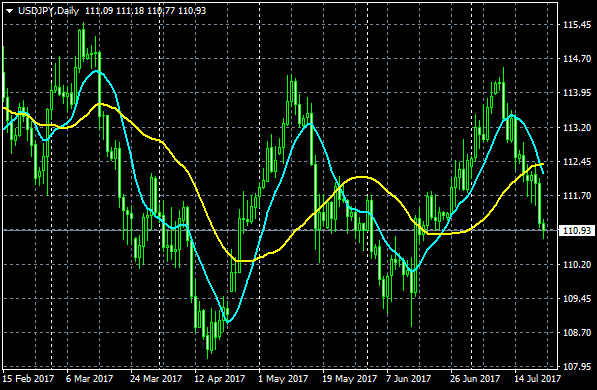Click the 113.20 price scale label

click(x=577, y=127)
